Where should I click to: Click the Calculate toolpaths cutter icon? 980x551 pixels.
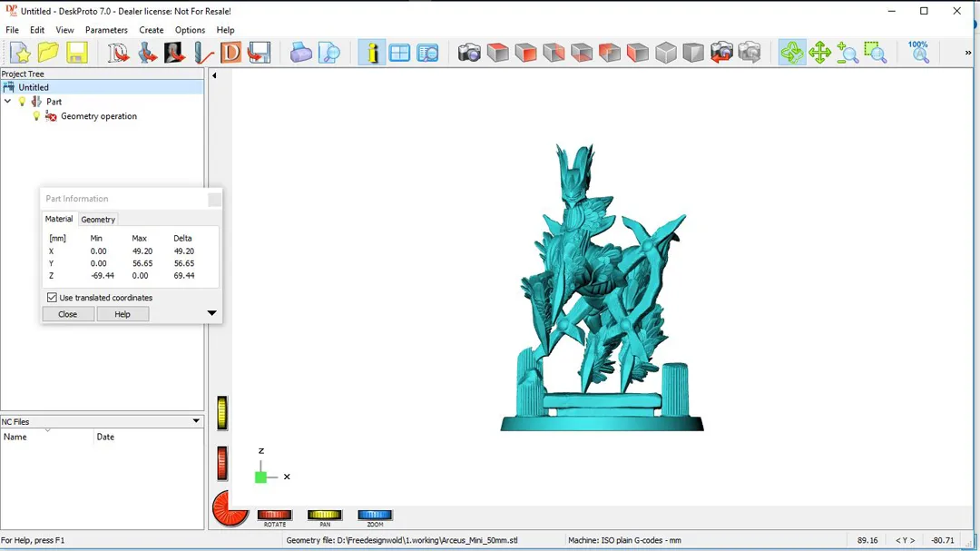(x=203, y=53)
